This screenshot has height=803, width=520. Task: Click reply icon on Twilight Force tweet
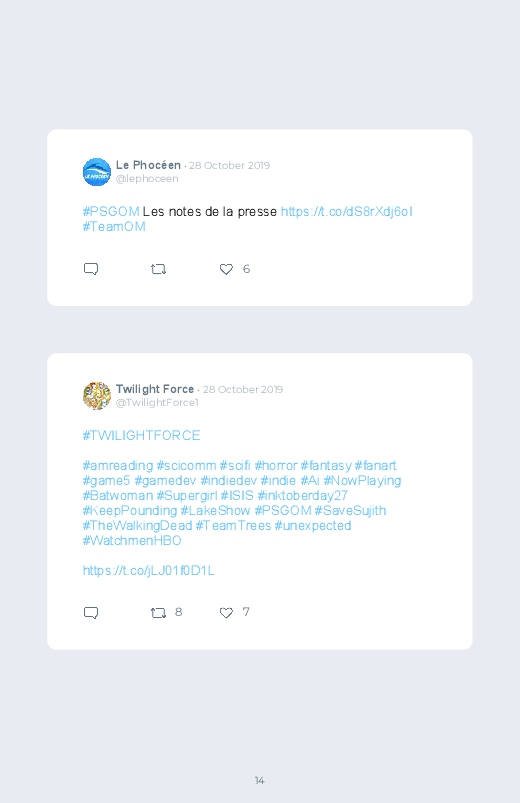pos(91,612)
